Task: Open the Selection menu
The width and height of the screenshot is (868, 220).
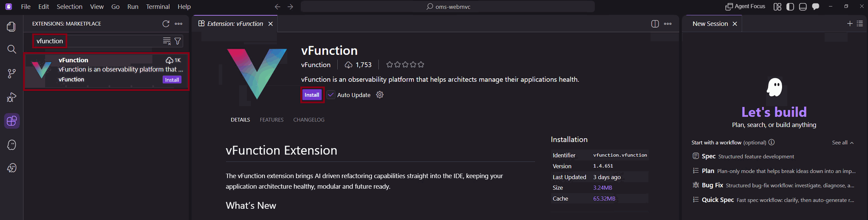Action: pos(69,7)
